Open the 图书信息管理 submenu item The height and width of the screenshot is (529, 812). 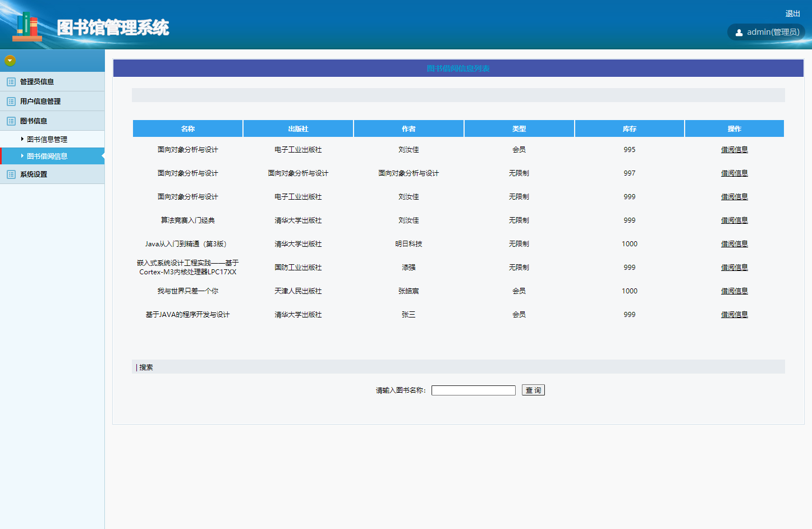pos(47,140)
